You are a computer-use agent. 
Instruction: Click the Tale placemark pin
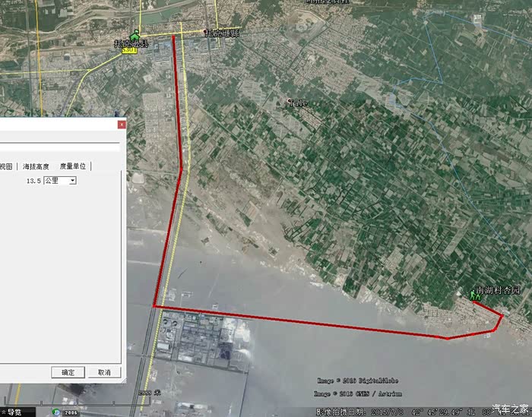290,101
